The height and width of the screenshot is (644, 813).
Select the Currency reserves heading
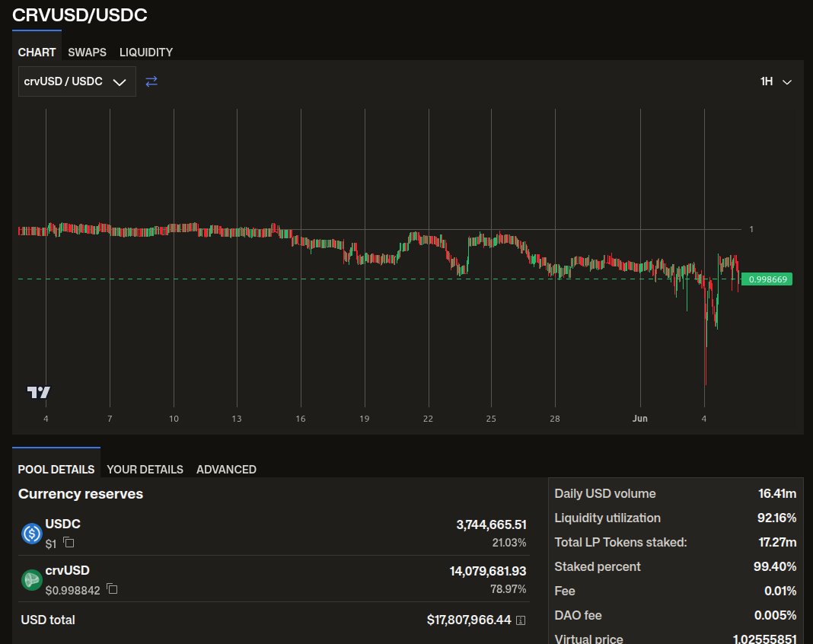81,493
